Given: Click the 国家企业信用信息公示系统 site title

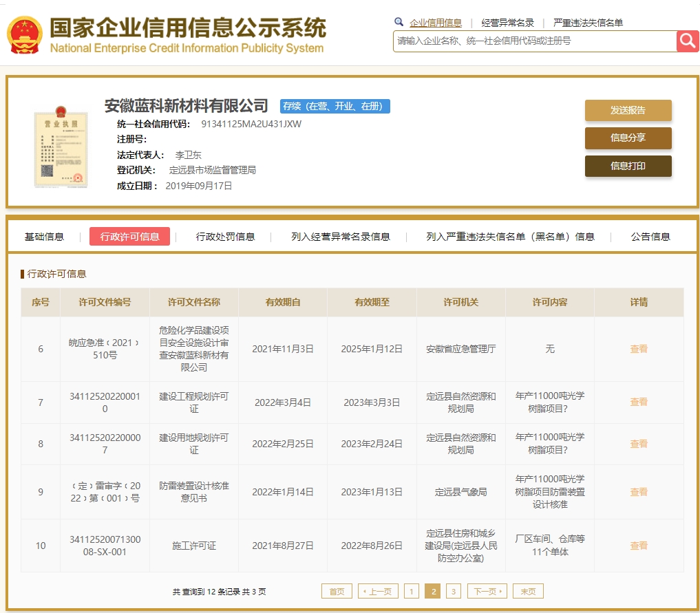Looking at the screenshot, I should pyautogui.click(x=188, y=28).
